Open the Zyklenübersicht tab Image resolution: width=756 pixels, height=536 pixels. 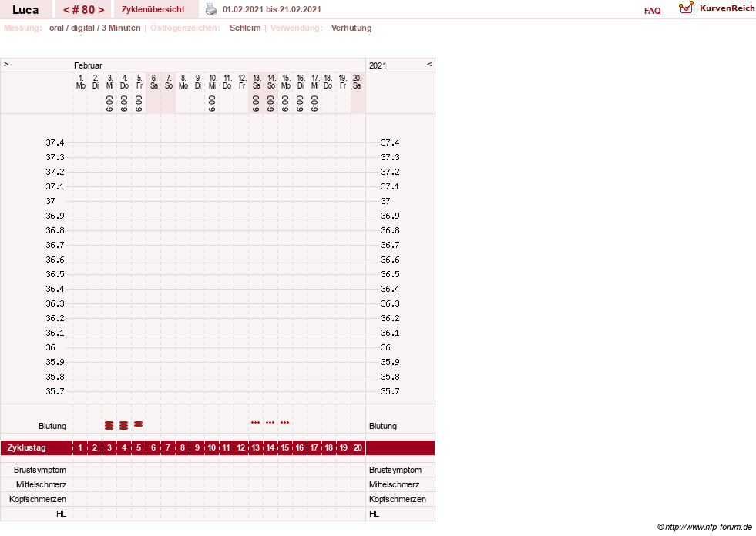[x=153, y=9]
